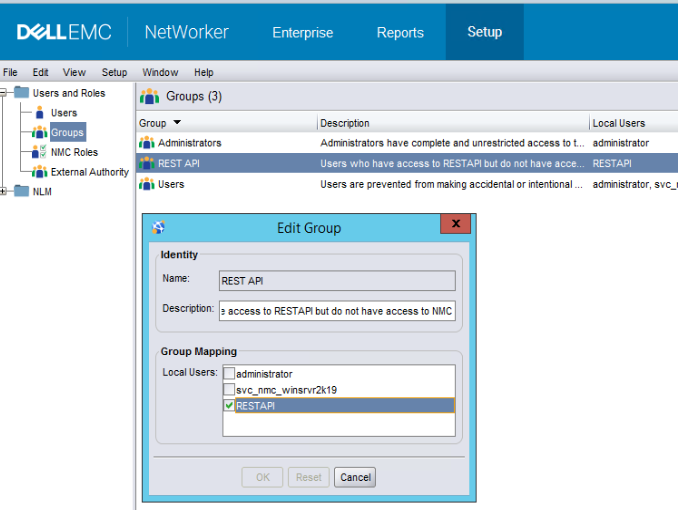This screenshot has height=510, width=678.
Task: Select Groups in the navigation tree
Action: click(x=67, y=132)
